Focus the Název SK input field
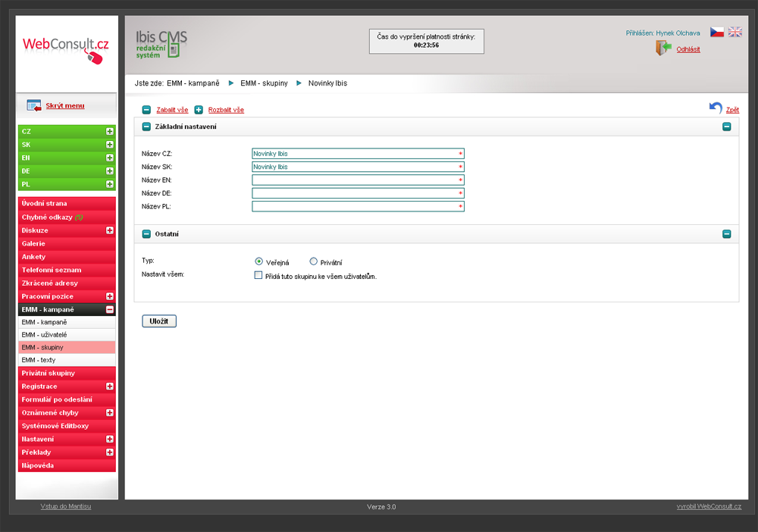 coord(359,167)
